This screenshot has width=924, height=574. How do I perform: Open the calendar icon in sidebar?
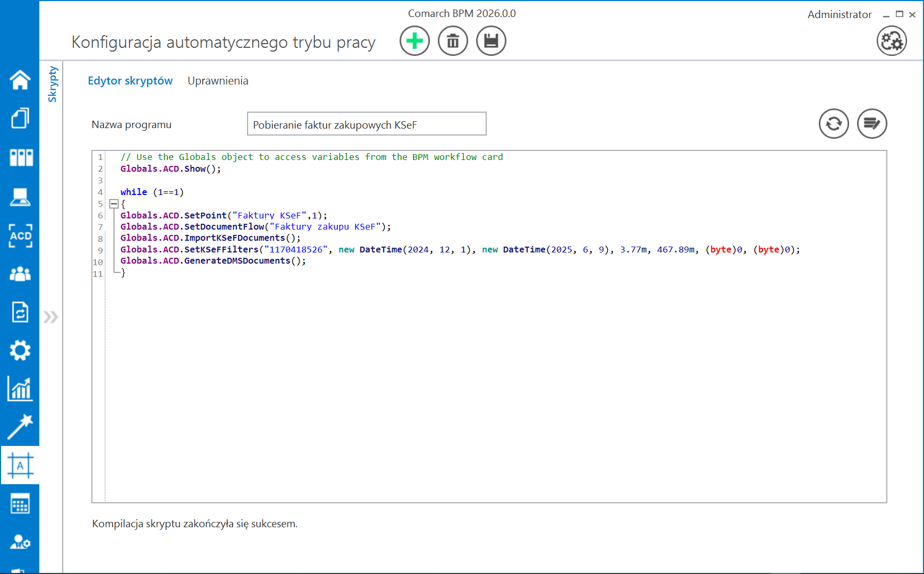coord(20,504)
